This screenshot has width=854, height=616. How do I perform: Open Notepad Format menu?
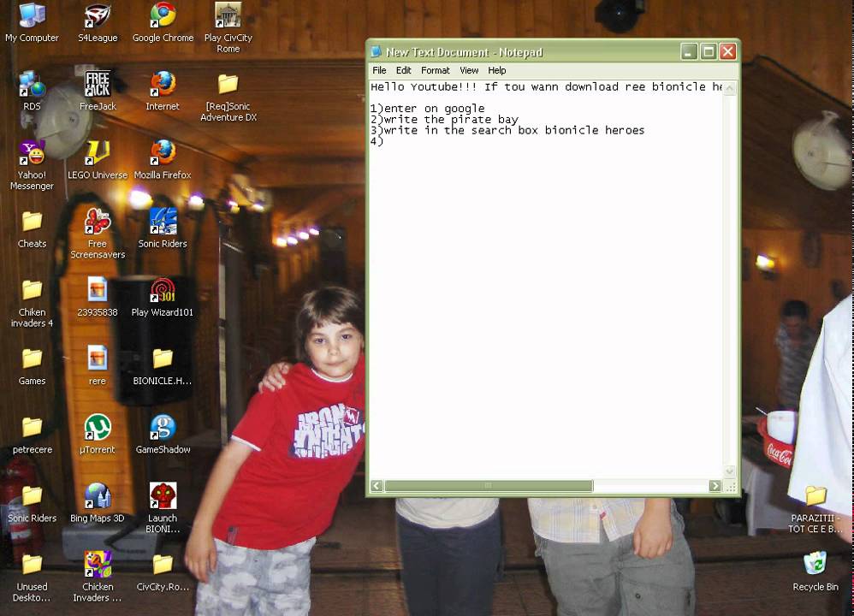(436, 70)
